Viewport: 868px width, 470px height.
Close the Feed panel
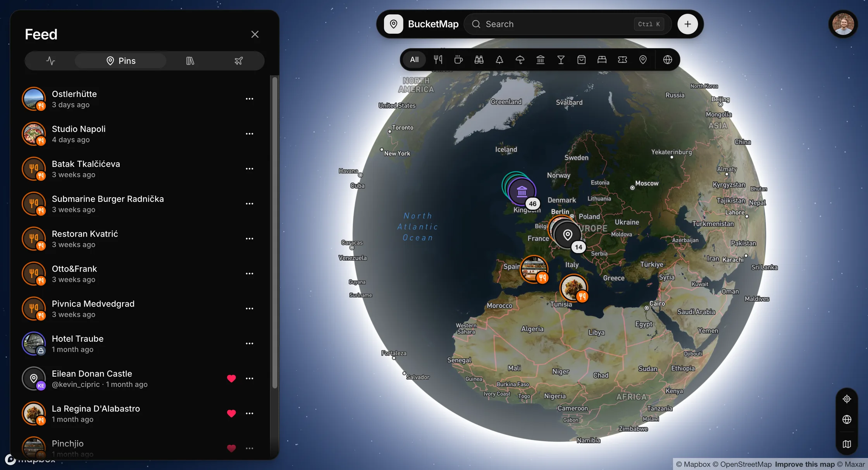255,34
